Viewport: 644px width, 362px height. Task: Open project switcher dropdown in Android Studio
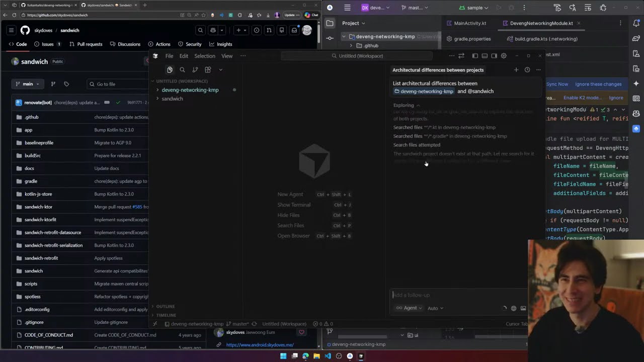point(375,8)
